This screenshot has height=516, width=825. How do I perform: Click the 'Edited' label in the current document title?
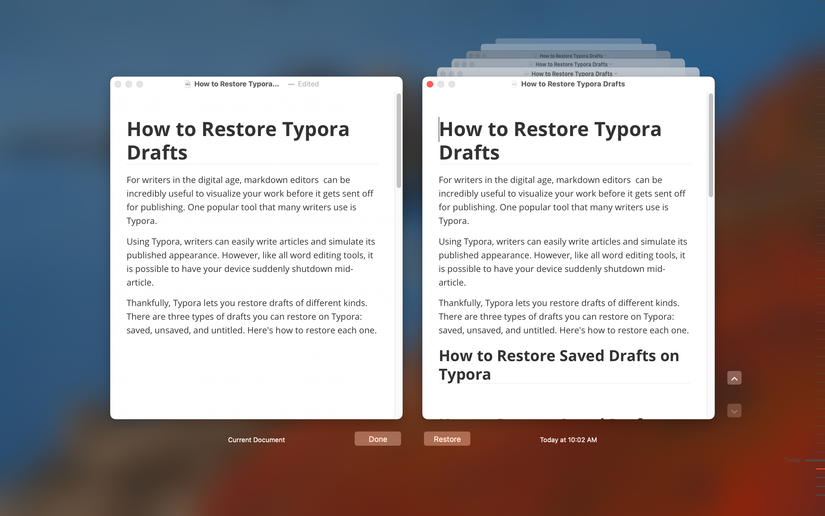click(308, 84)
